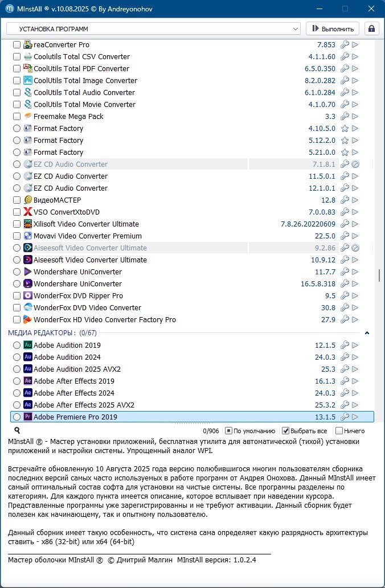Click the reaConverter Pro app icon

pos(28,44)
